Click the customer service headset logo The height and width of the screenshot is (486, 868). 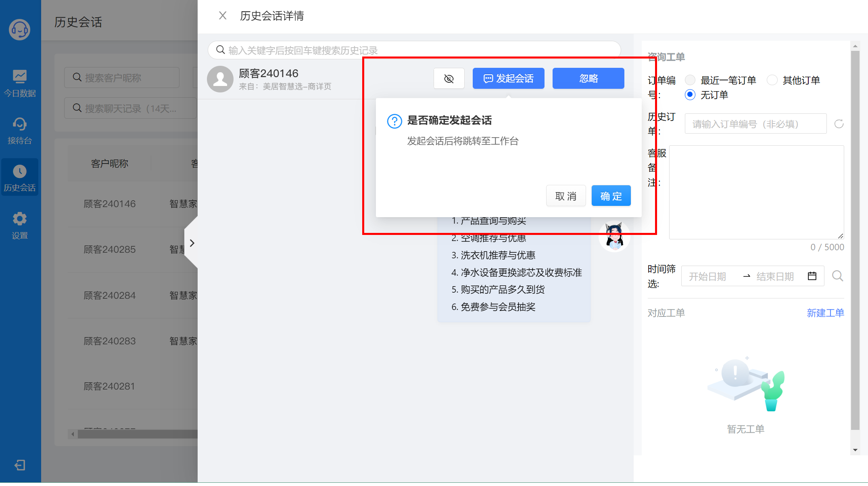pos(19,29)
